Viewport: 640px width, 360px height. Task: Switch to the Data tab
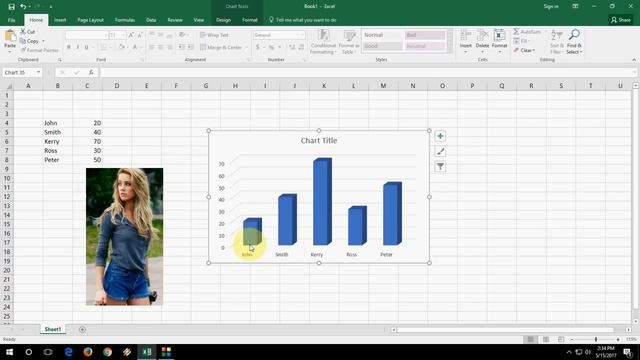(151, 20)
